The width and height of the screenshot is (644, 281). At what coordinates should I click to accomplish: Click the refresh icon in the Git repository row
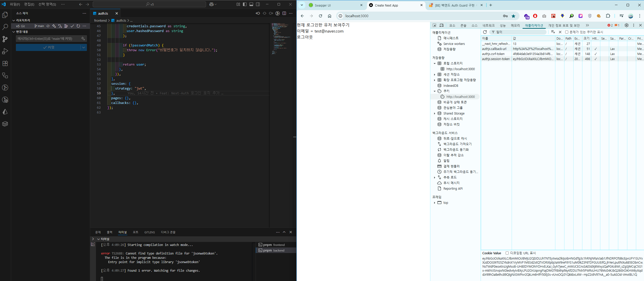click(x=78, y=26)
